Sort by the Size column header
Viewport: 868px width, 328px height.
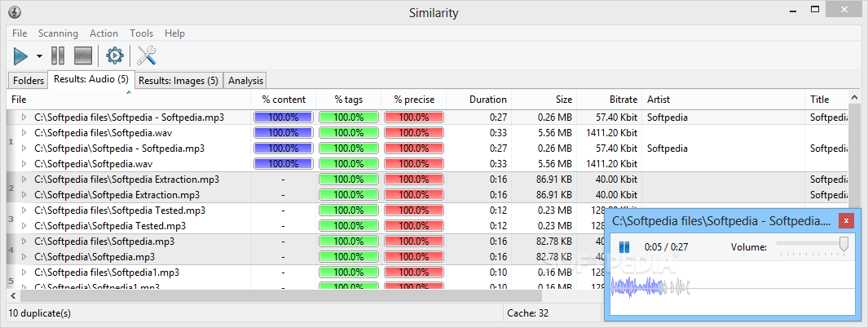(544, 100)
